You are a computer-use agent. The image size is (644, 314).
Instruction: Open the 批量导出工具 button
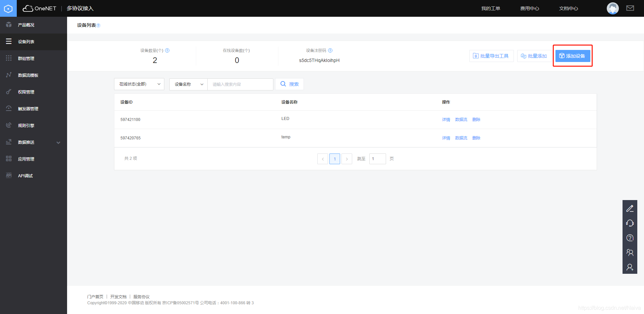click(491, 56)
